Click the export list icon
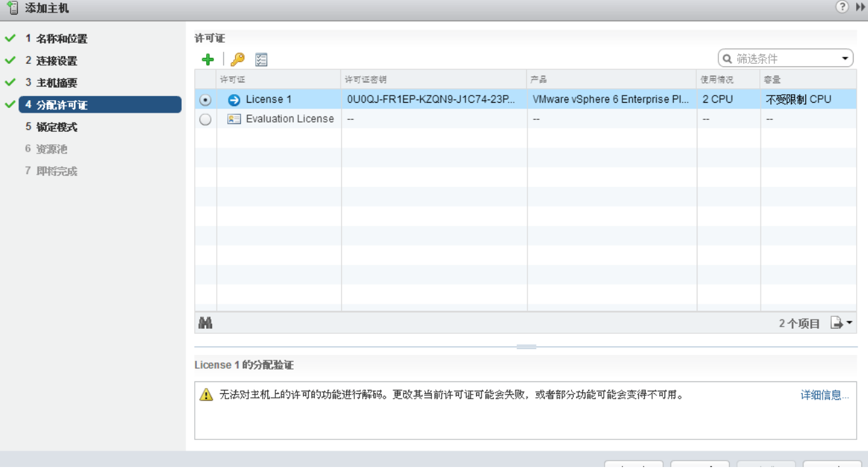 pyautogui.click(x=836, y=323)
